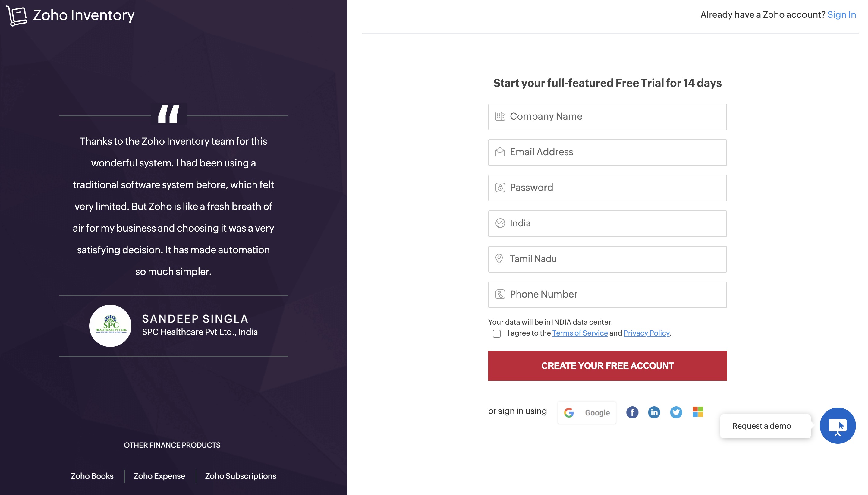Click the CREATE YOUR FREE ACCOUNT button
This screenshot has width=868, height=495.
tap(608, 366)
